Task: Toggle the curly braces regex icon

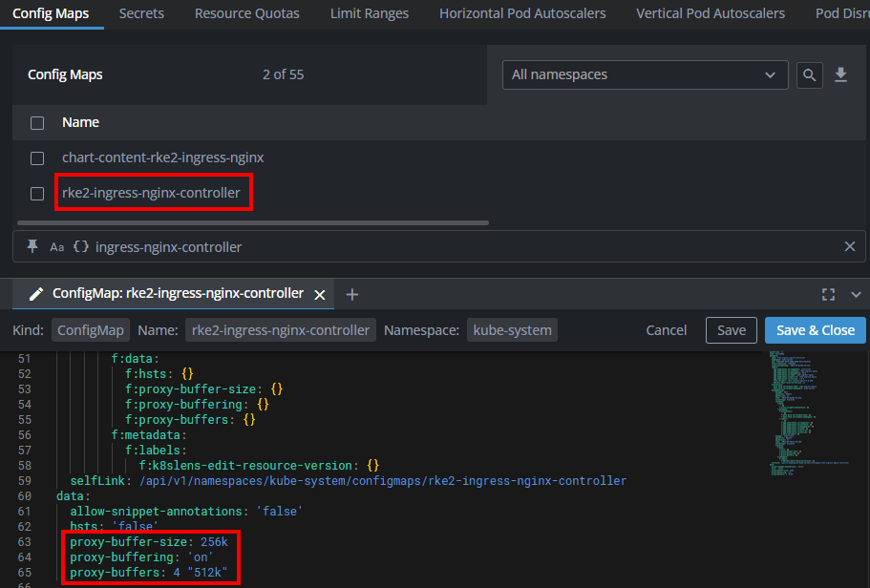Action: (81, 247)
